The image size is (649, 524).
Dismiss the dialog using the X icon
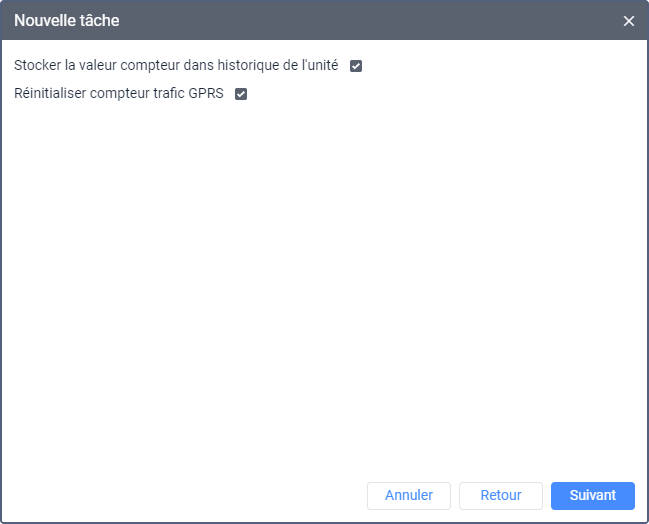(629, 21)
